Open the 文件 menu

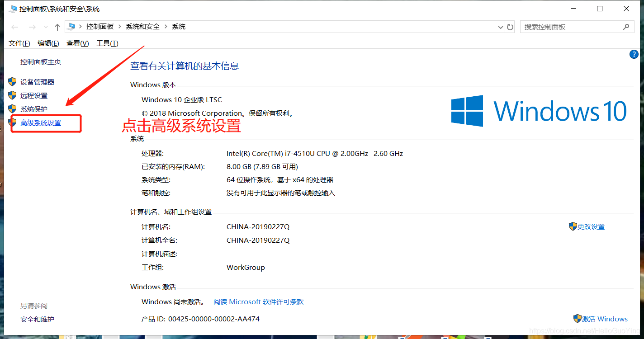pos(19,43)
